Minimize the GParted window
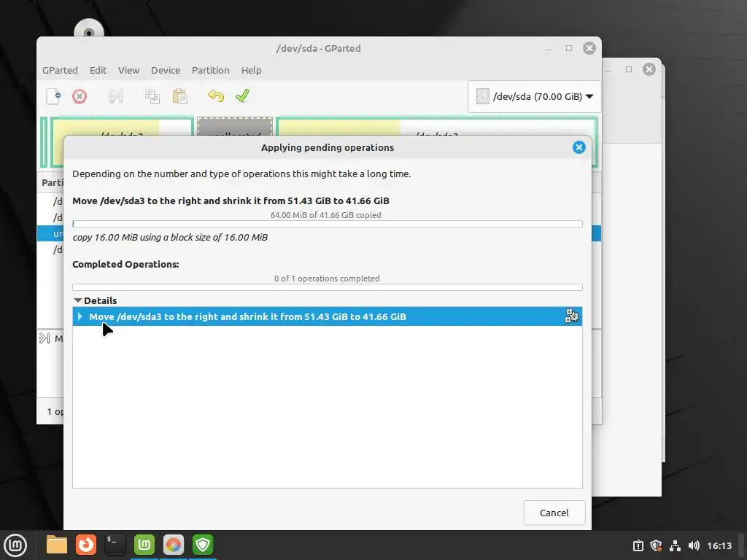 coord(549,49)
